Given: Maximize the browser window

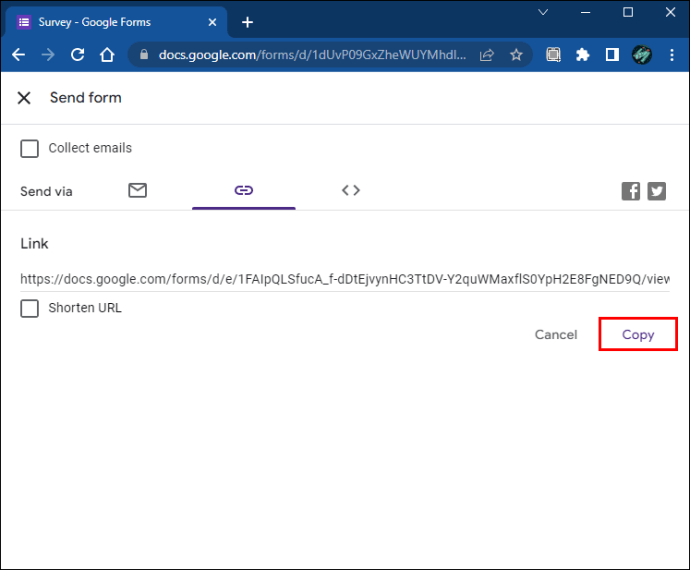Looking at the screenshot, I should click(x=628, y=12).
